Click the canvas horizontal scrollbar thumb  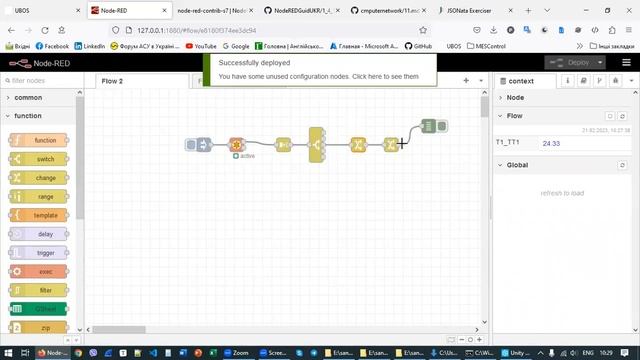click(x=119, y=329)
